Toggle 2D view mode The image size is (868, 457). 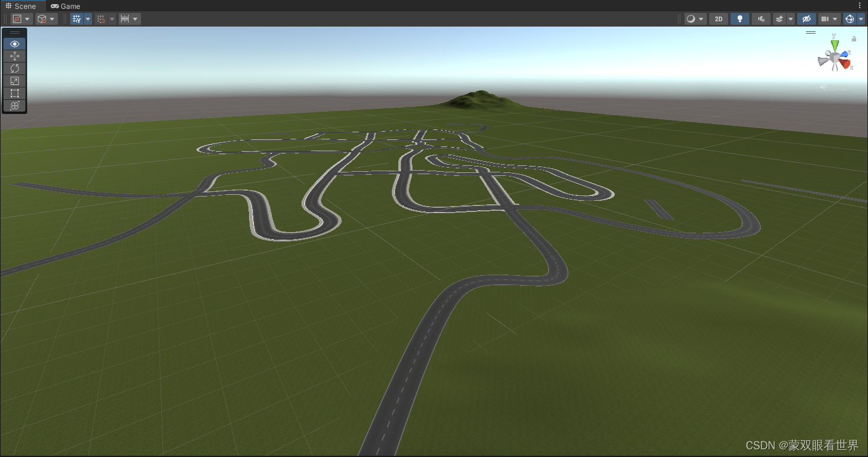pyautogui.click(x=718, y=18)
